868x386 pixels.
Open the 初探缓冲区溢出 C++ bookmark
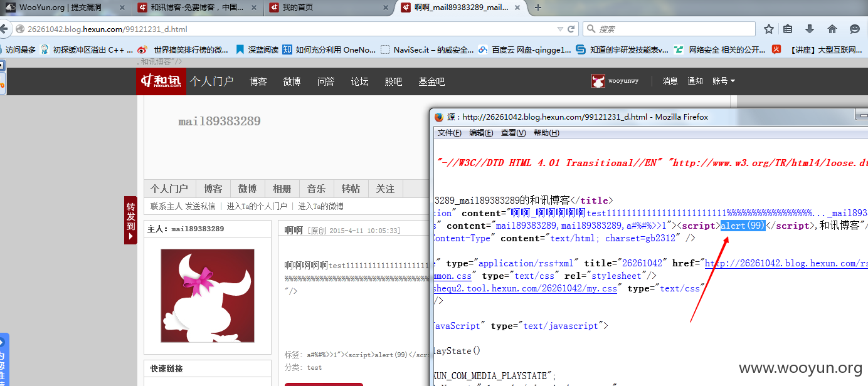tap(87, 50)
